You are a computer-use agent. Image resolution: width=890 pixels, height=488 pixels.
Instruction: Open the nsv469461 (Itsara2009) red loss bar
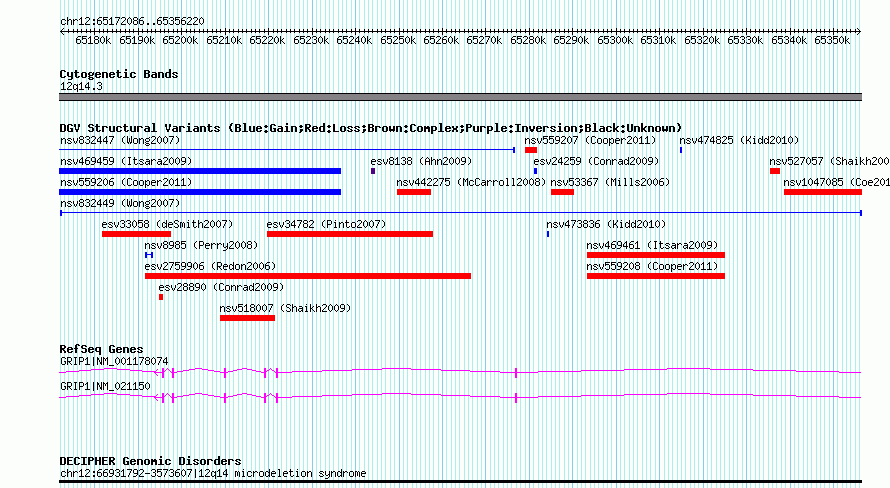tap(656, 255)
